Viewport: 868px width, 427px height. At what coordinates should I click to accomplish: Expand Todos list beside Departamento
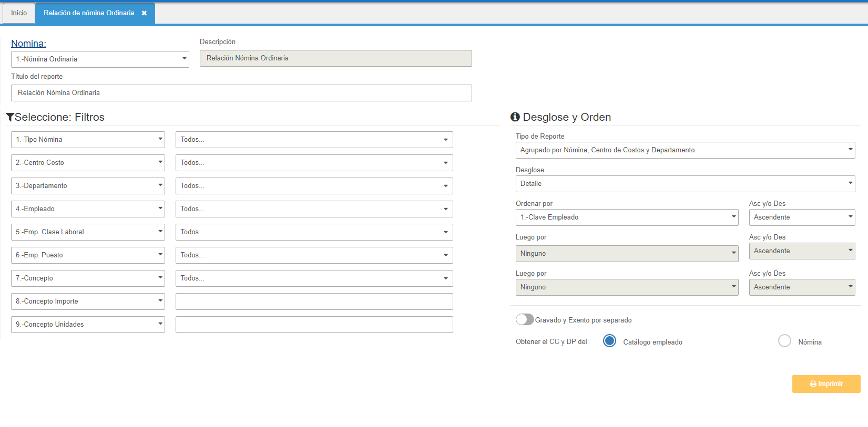tap(314, 186)
